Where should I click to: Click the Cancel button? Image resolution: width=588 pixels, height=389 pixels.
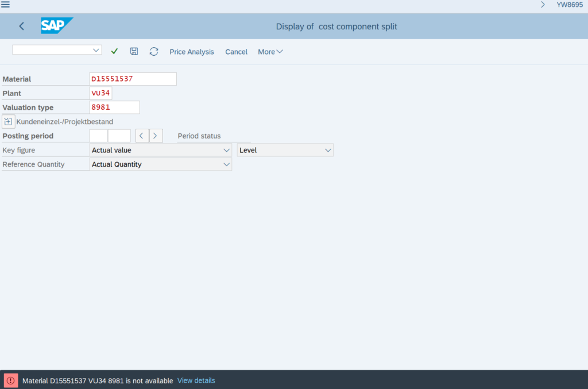236,52
